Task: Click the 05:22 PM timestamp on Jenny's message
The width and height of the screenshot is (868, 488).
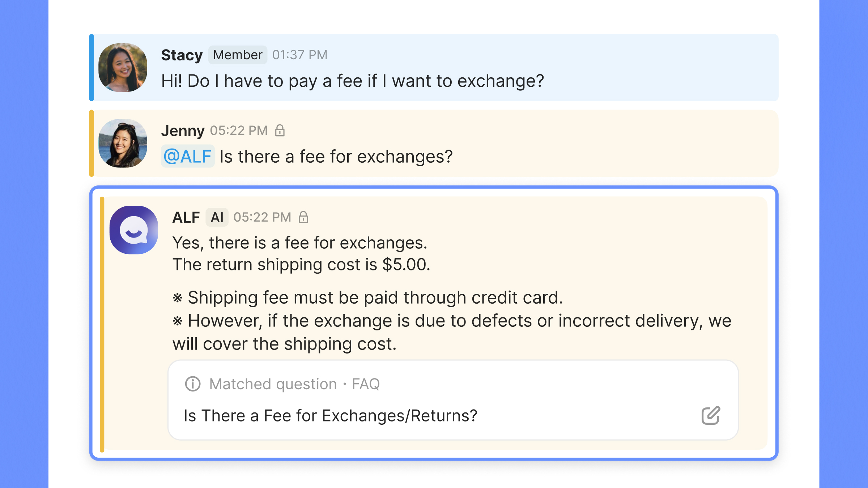Action: 239,130
